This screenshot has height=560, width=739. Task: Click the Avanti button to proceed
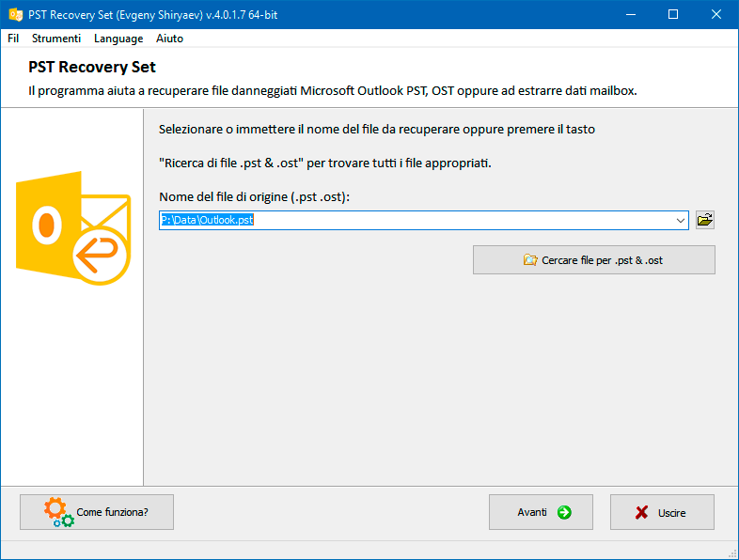pos(541,512)
